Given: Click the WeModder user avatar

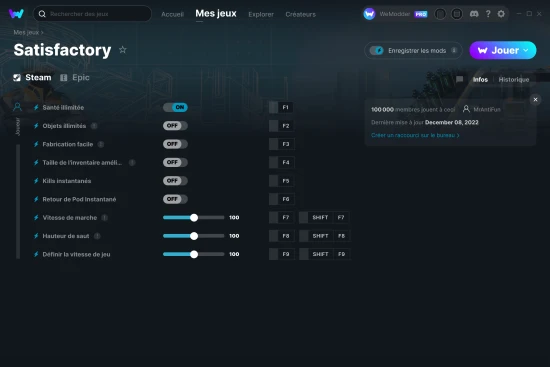Looking at the screenshot, I should 369,14.
